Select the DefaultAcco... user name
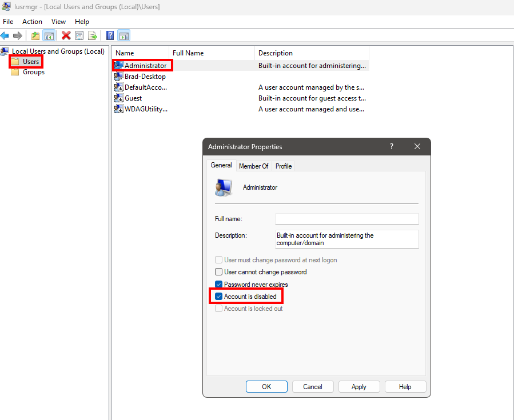This screenshot has width=514, height=420. 146,87
